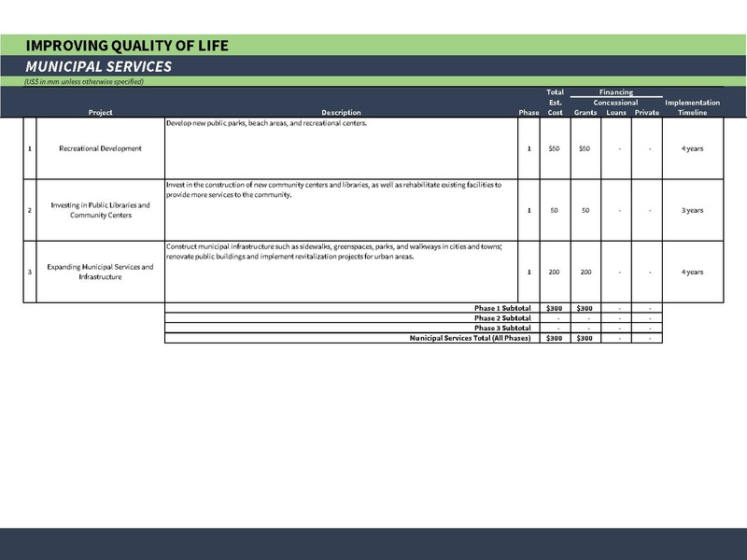747x560 pixels.
Task: Select the 'Project' column header
Action: coord(100,113)
